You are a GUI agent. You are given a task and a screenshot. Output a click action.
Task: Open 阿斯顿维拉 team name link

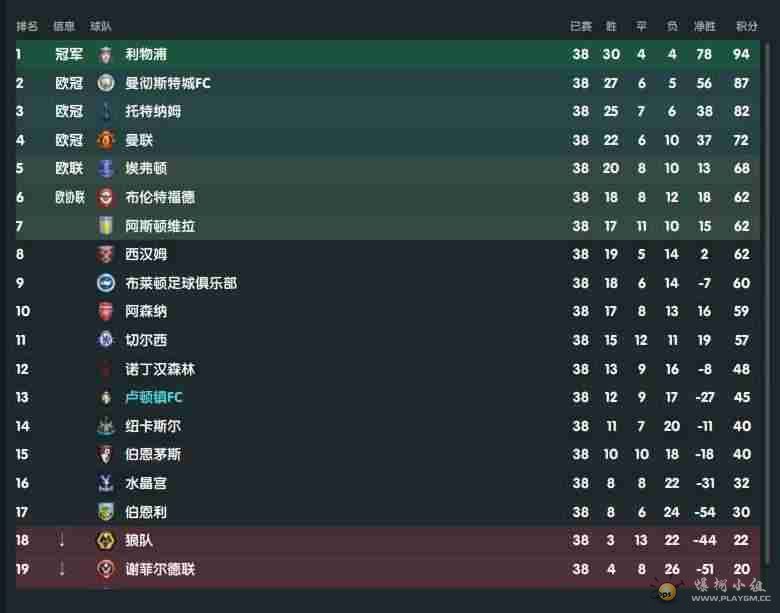(160, 226)
